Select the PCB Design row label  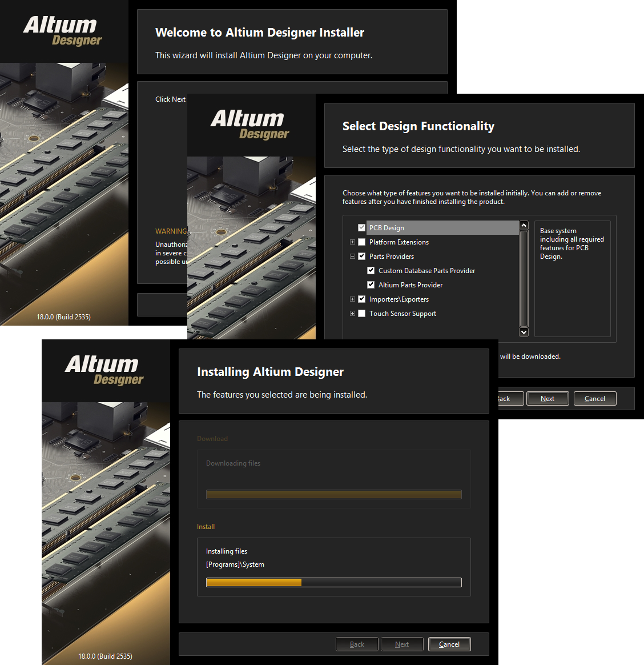387,228
